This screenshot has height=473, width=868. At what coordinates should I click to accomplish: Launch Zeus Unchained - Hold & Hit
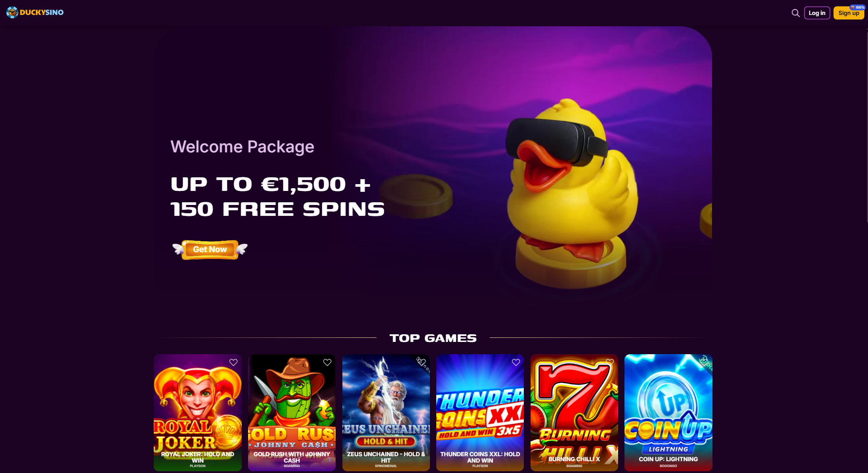tap(386, 413)
